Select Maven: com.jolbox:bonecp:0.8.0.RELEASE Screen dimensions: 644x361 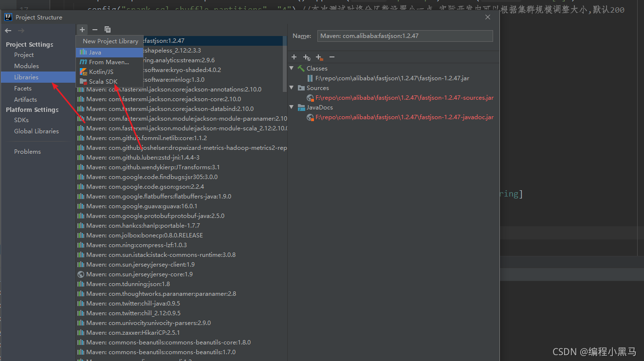(145, 235)
